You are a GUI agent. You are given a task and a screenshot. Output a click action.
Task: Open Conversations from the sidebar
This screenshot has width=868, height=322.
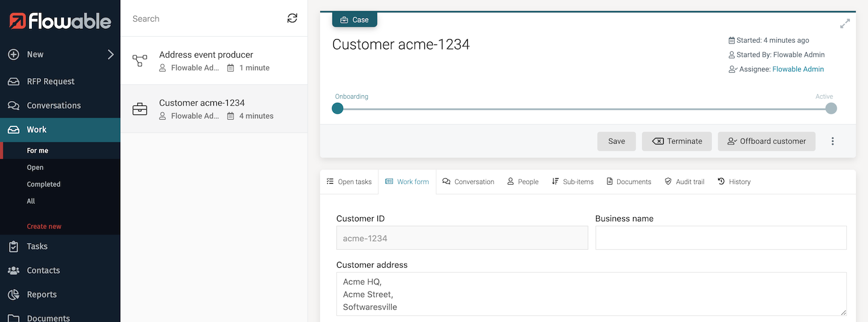[54, 105]
